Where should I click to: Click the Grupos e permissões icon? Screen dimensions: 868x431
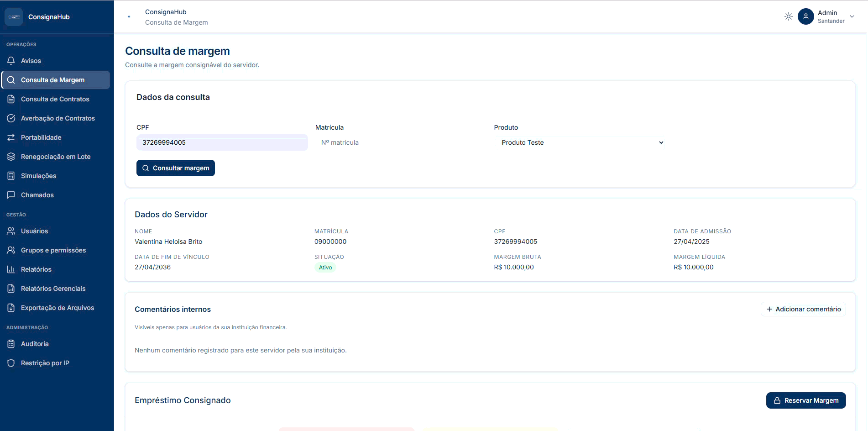[x=11, y=250]
